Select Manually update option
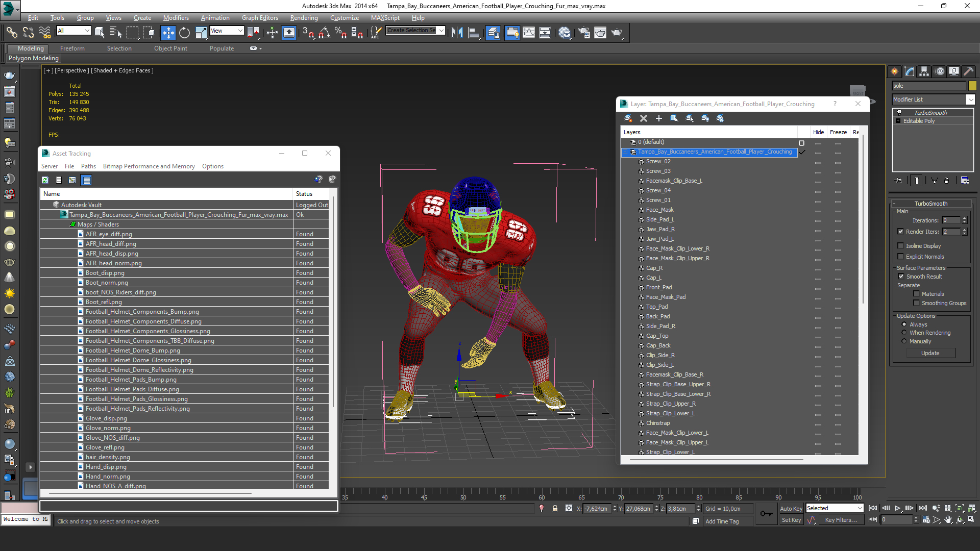This screenshot has height=551, width=980. click(904, 341)
